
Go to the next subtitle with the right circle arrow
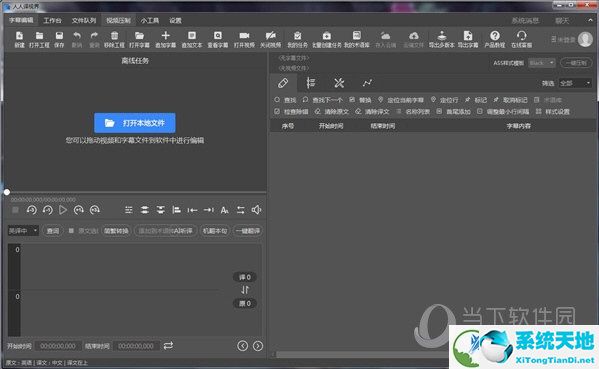pos(258,346)
